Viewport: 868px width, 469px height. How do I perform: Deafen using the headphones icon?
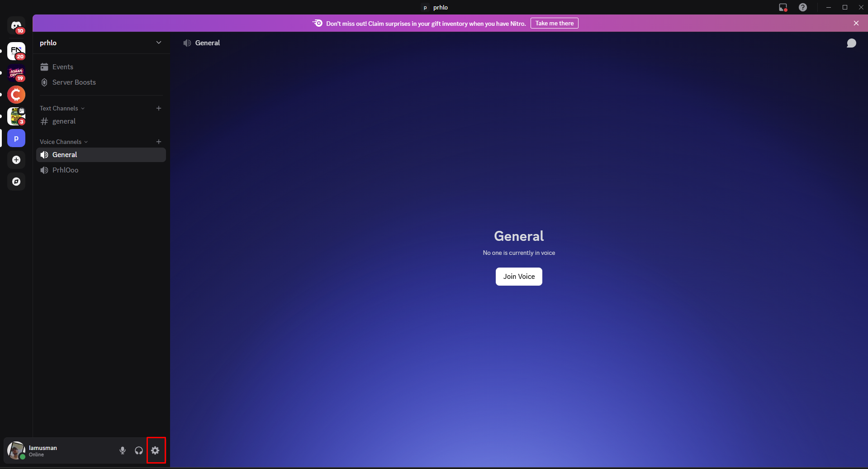coord(139,450)
